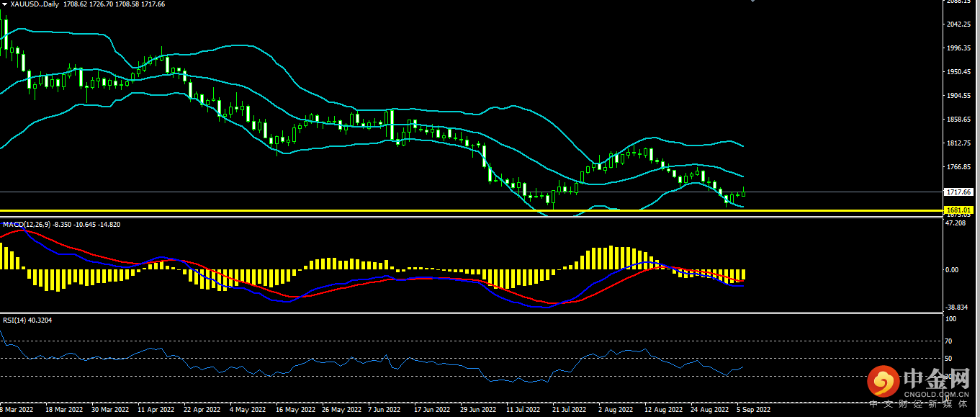The image size is (980, 417).
Task: Click the MACD(12,26,9) indicator label
Action: (26, 225)
